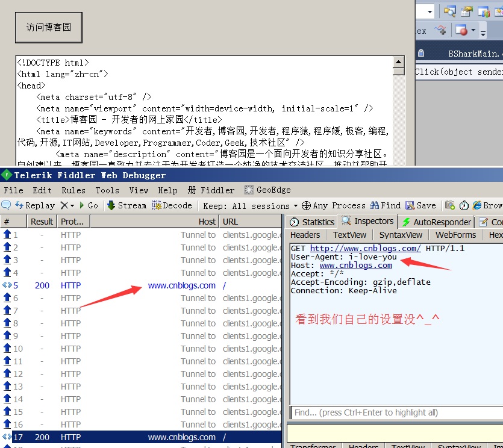The height and width of the screenshot is (448, 503).
Task: Open the View menu in Fiddler
Action: [x=139, y=190]
